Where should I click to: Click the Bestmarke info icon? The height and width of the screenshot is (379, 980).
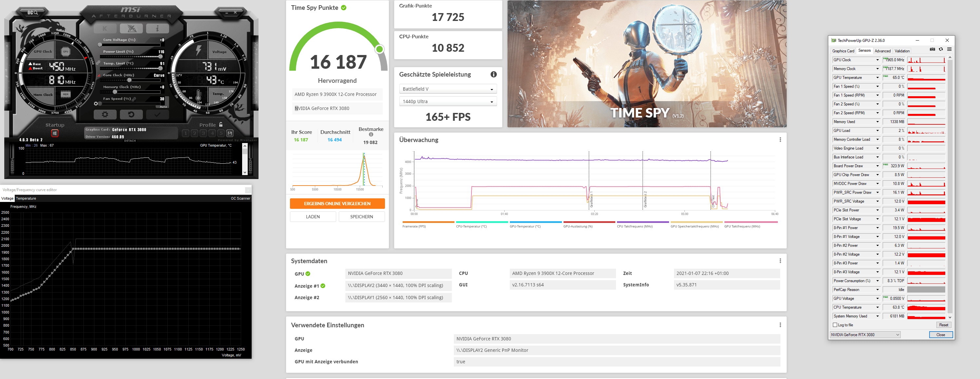click(x=371, y=135)
